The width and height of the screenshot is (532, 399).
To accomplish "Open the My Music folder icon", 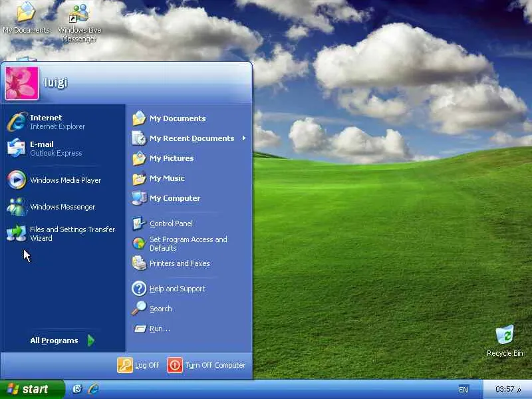I will 139,178.
